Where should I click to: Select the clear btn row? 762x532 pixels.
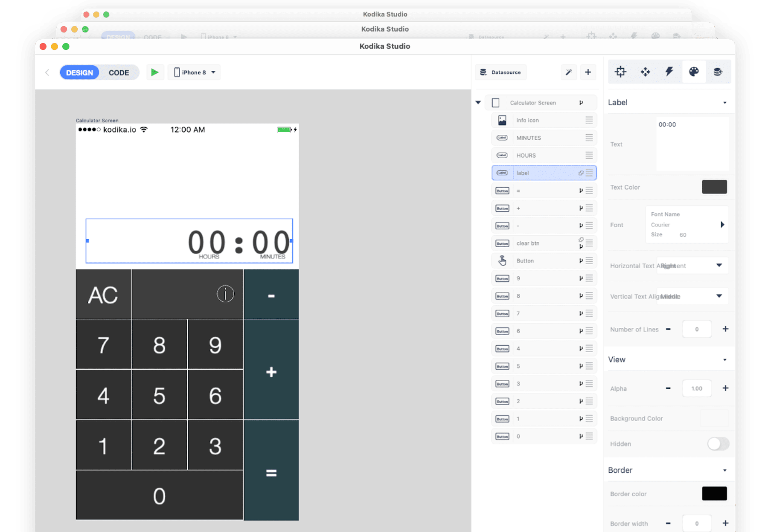pyautogui.click(x=544, y=243)
